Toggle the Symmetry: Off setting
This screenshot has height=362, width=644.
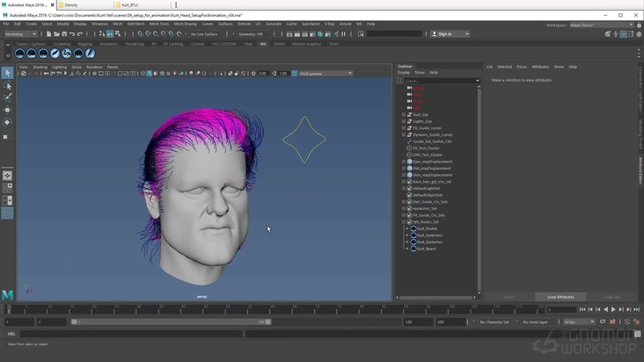pos(248,33)
